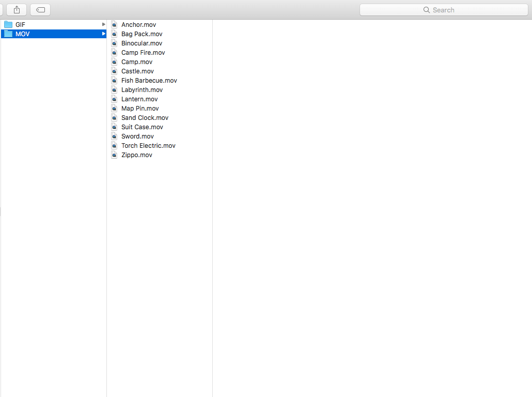Click the Camp.mov file icon

pos(114,62)
